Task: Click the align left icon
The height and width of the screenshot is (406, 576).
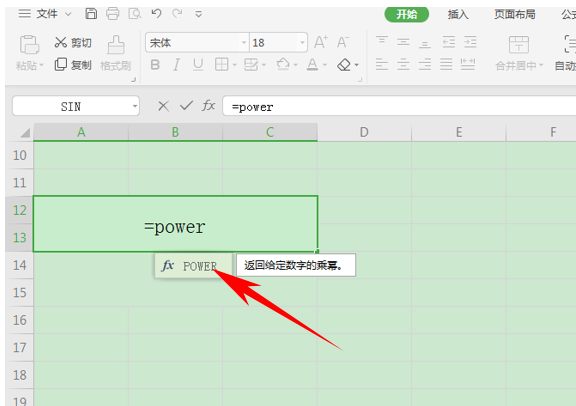Action: [x=382, y=65]
